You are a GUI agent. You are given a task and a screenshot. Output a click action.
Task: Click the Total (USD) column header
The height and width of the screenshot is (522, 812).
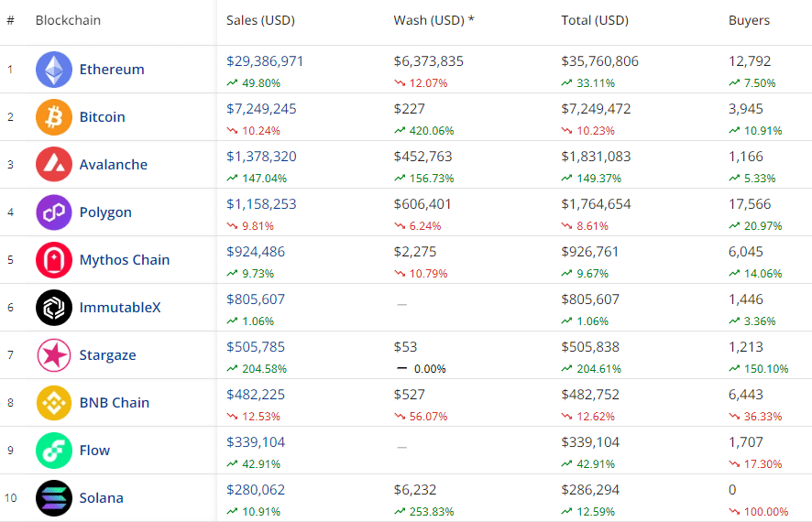(596, 20)
